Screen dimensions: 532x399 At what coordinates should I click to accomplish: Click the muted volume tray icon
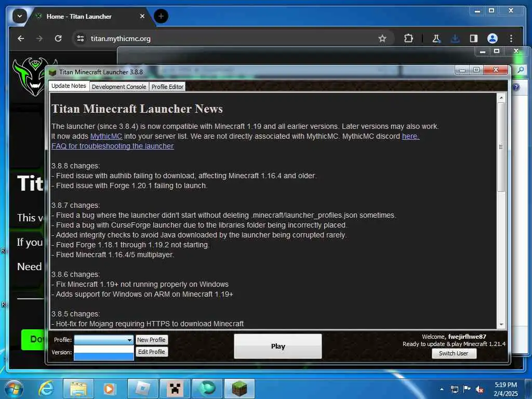point(480,390)
